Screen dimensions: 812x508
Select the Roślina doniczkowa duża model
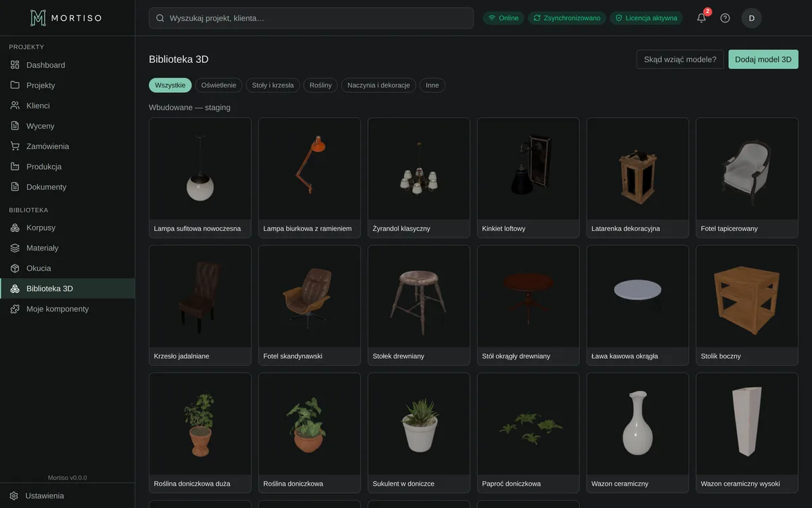200,433
